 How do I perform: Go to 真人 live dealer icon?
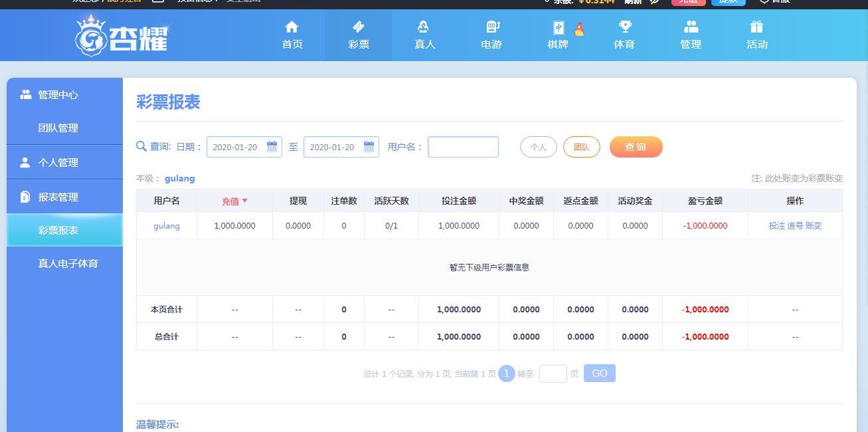pos(424,27)
